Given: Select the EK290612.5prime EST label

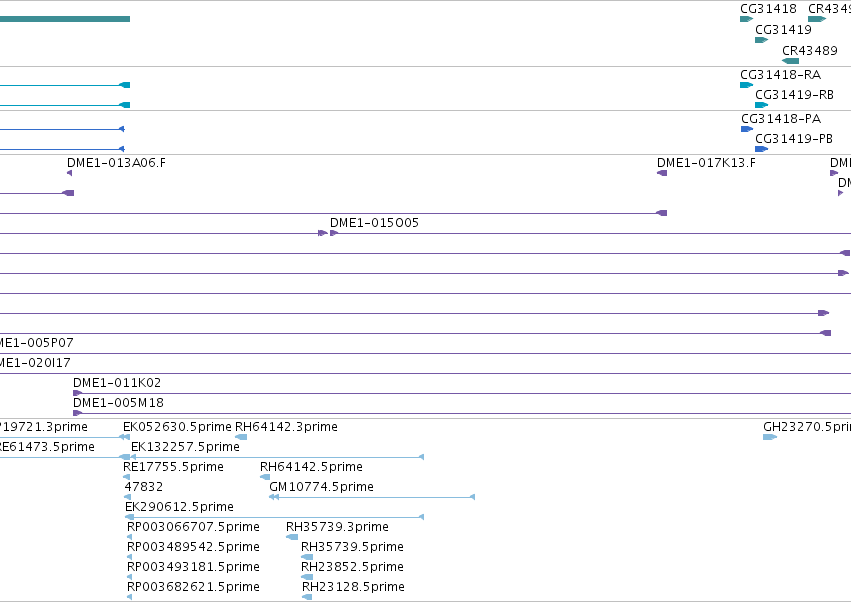Looking at the screenshot, I should [x=180, y=506].
